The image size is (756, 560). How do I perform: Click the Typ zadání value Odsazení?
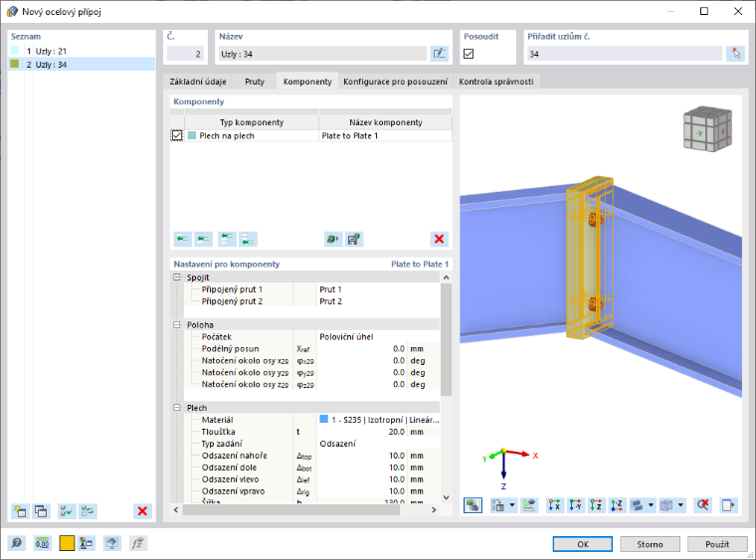point(337,444)
